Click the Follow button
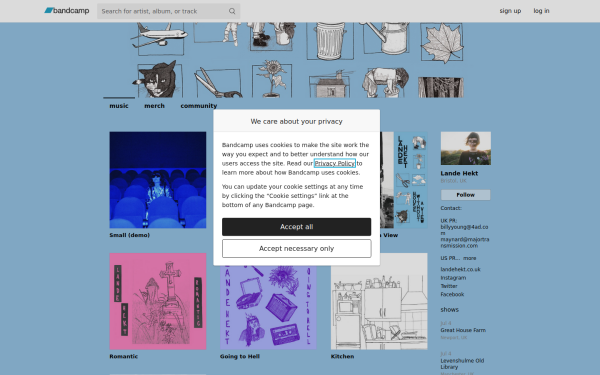Image resolution: width=600 pixels, height=375 pixels. tap(465, 195)
